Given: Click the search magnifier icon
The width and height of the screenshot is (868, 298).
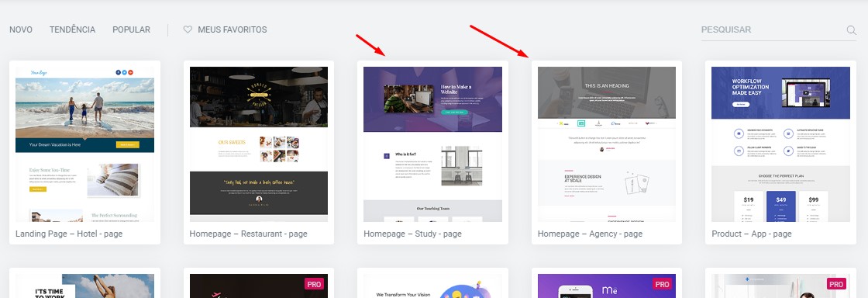Looking at the screenshot, I should 852,30.
